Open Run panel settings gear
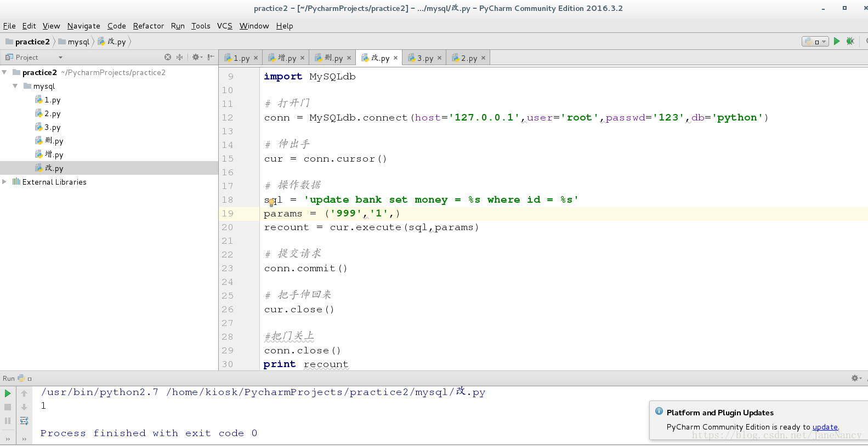The height and width of the screenshot is (446, 868). [x=855, y=378]
